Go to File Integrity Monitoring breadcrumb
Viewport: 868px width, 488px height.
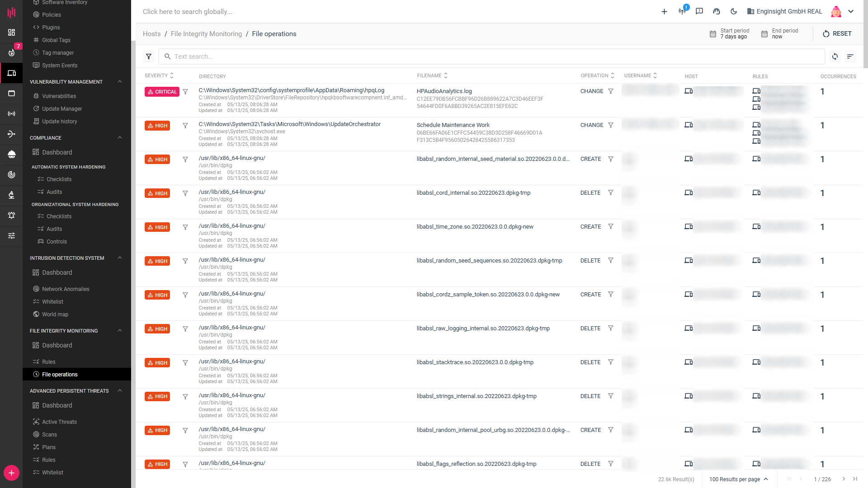(x=206, y=34)
